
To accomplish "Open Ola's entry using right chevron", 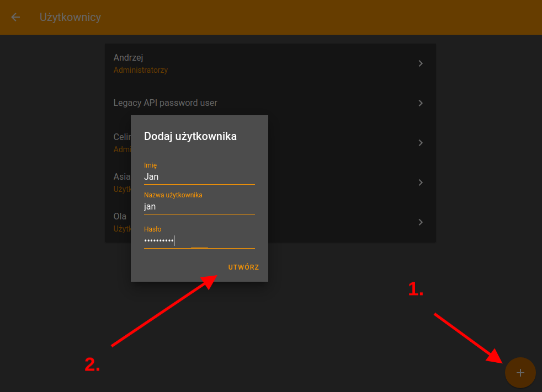I will click(421, 222).
